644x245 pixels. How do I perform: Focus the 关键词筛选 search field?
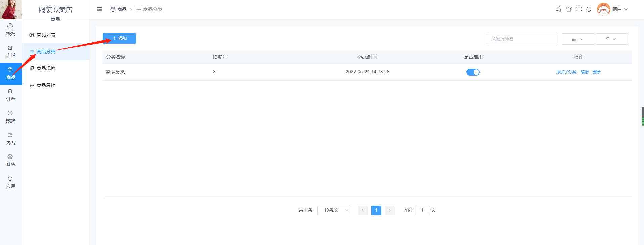pos(522,39)
